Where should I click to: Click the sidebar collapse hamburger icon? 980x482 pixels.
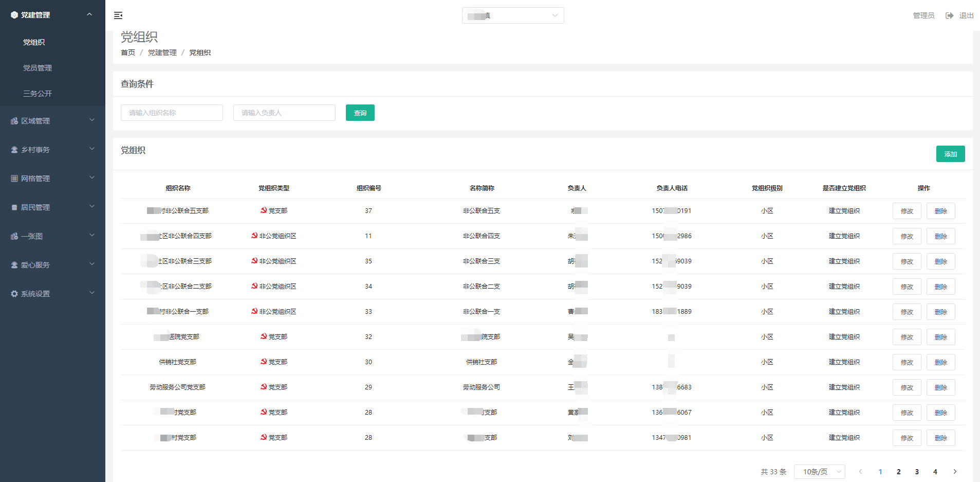pyautogui.click(x=118, y=15)
